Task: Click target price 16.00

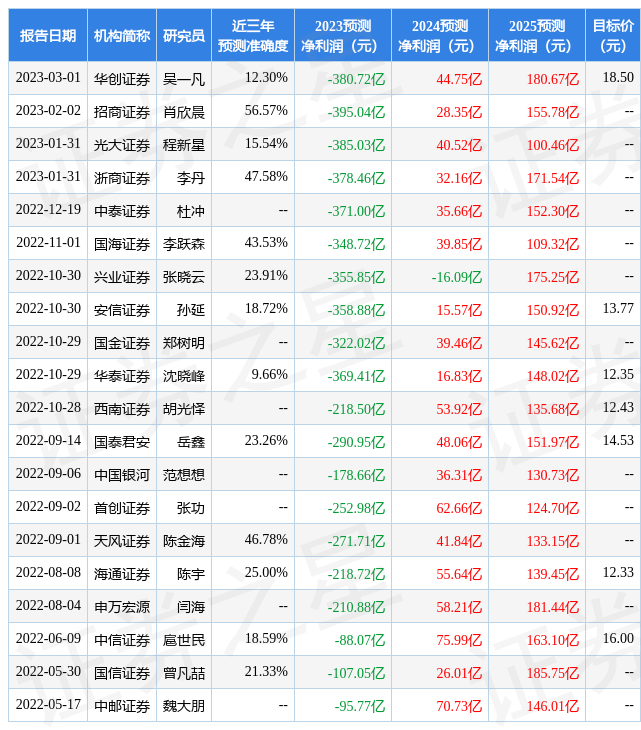Action: (x=618, y=638)
